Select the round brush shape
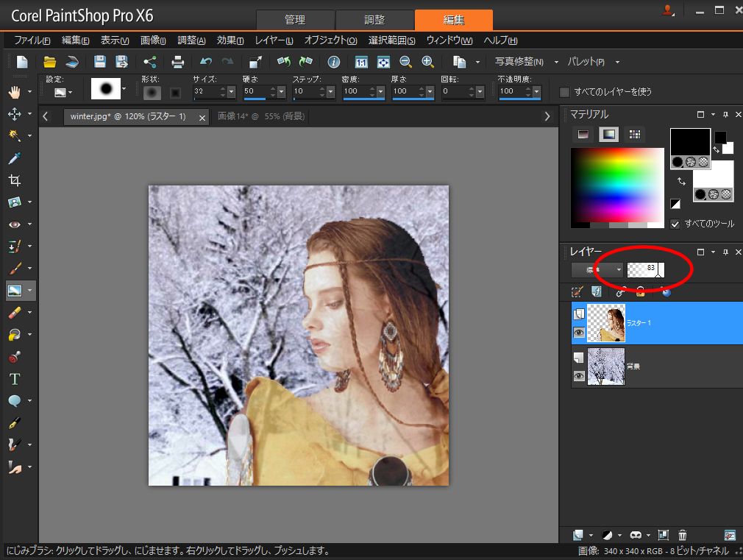Screen dimensions: 743x560 [152, 93]
